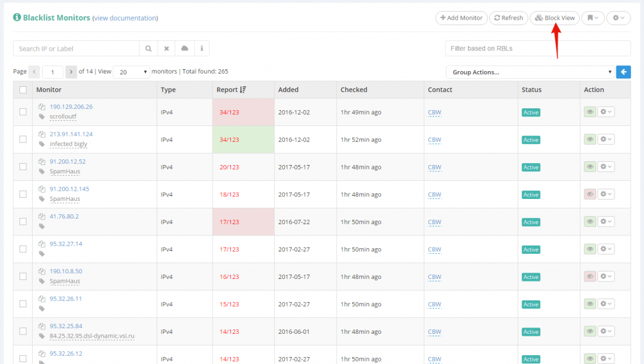This screenshot has width=644, height=364.
Task: Click the Add Monitor button
Action: tap(461, 18)
